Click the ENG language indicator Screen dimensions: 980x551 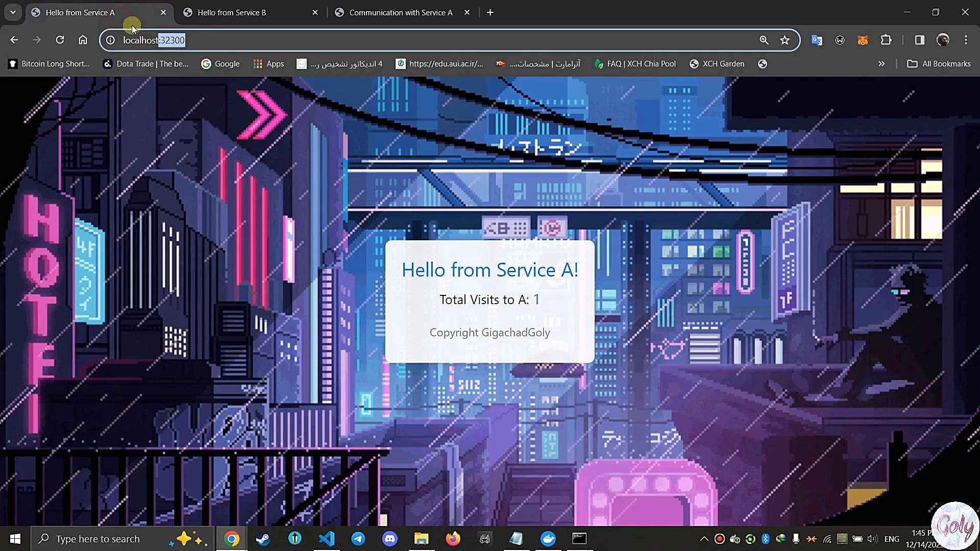(x=892, y=539)
